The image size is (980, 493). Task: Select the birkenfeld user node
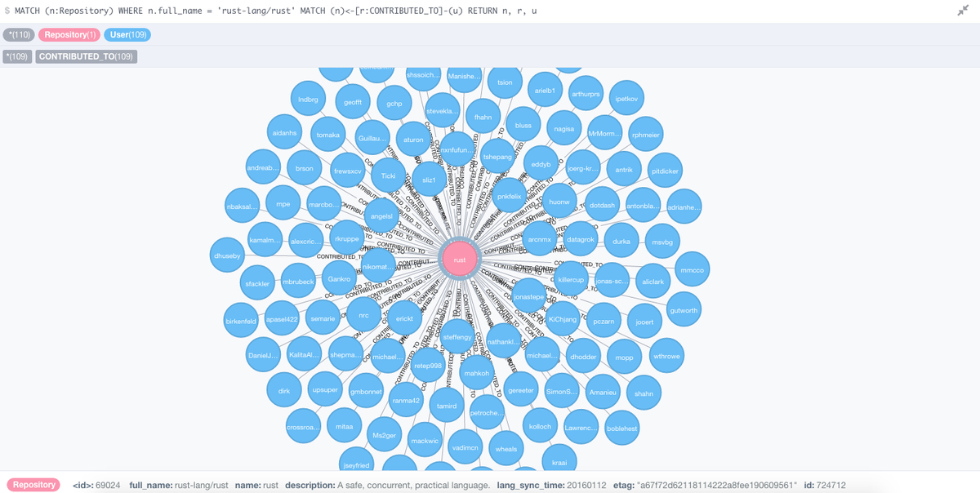(x=241, y=321)
